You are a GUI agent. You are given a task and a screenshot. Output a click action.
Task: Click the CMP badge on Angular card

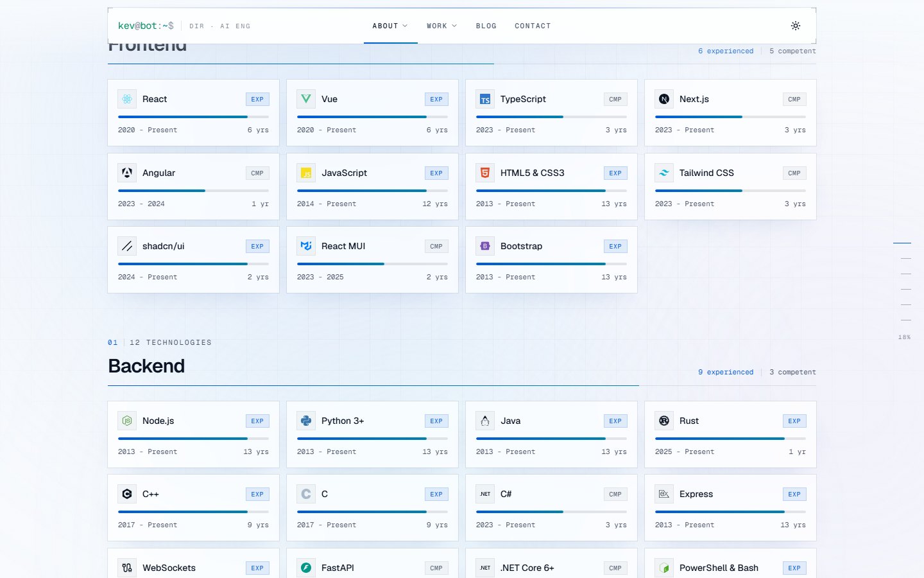click(257, 173)
